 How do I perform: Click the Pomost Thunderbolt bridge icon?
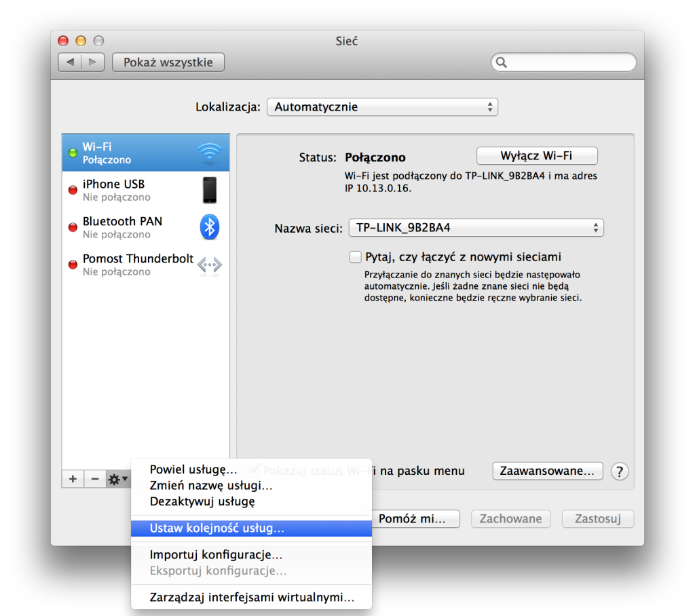210,265
